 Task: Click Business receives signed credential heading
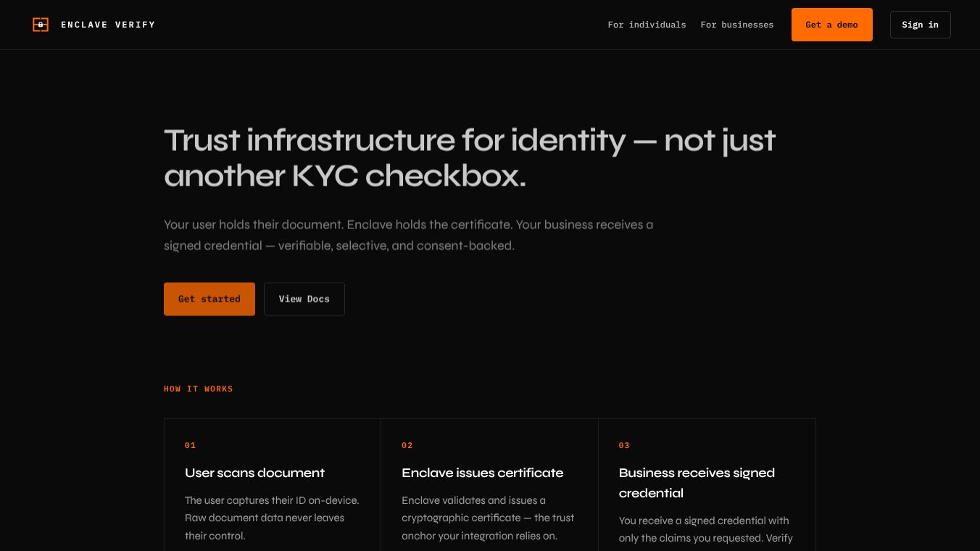point(697,483)
